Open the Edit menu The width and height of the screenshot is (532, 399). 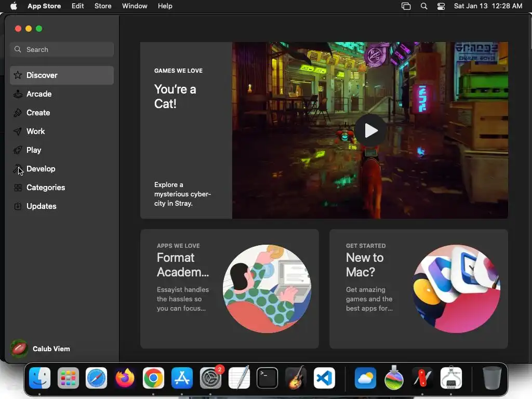[78, 6]
